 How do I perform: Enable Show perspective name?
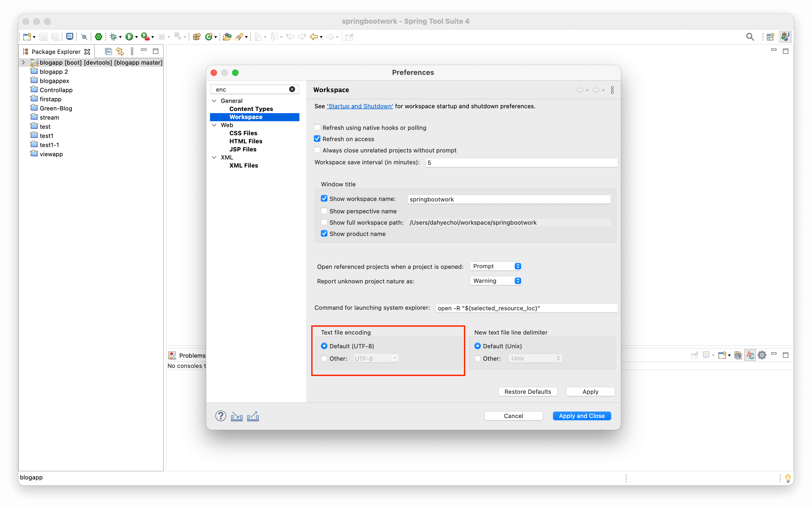(x=324, y=211)
